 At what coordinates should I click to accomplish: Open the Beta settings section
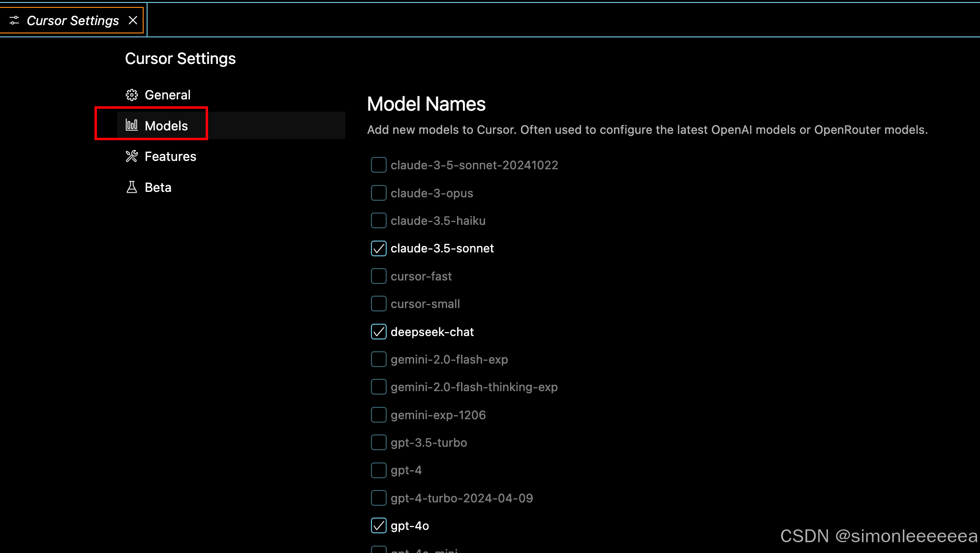pyautogui.click(x=158, y=187)
